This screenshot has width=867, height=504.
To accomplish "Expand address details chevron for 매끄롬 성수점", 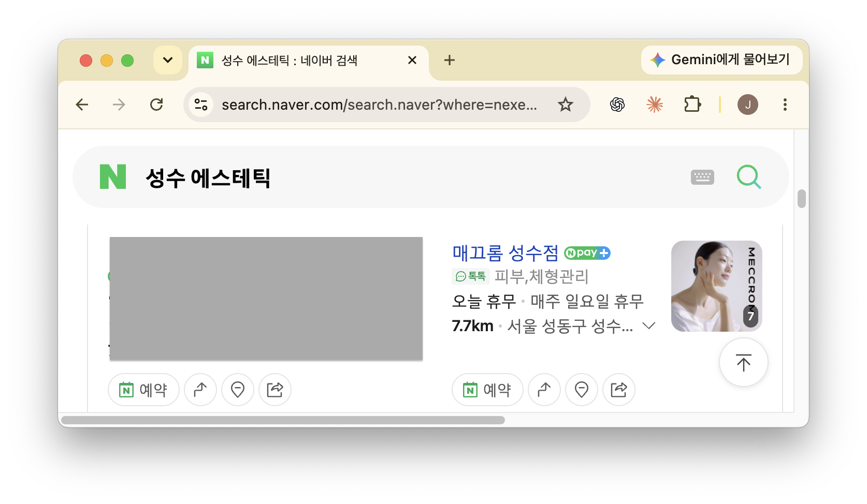I will click(x=649, y=325).
